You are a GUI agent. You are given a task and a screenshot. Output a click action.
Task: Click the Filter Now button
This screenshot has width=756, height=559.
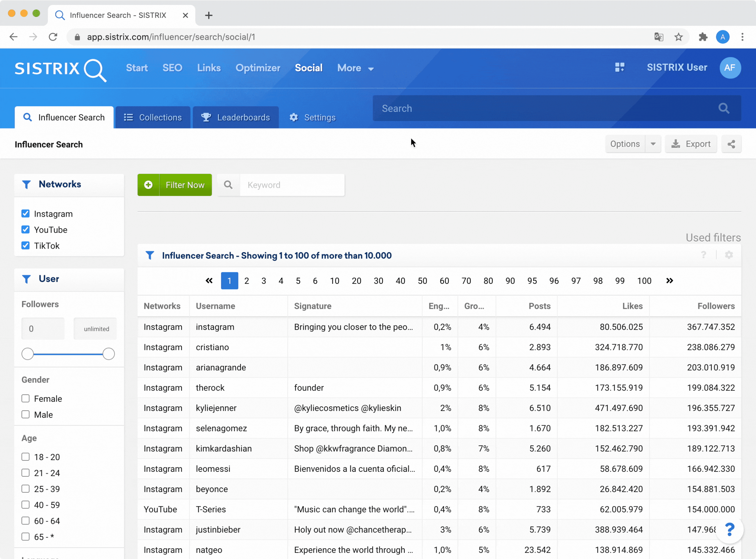point(174,184)
